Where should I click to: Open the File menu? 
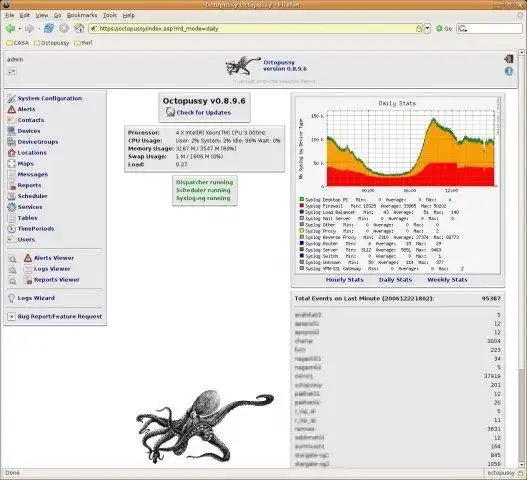[9, 15]
